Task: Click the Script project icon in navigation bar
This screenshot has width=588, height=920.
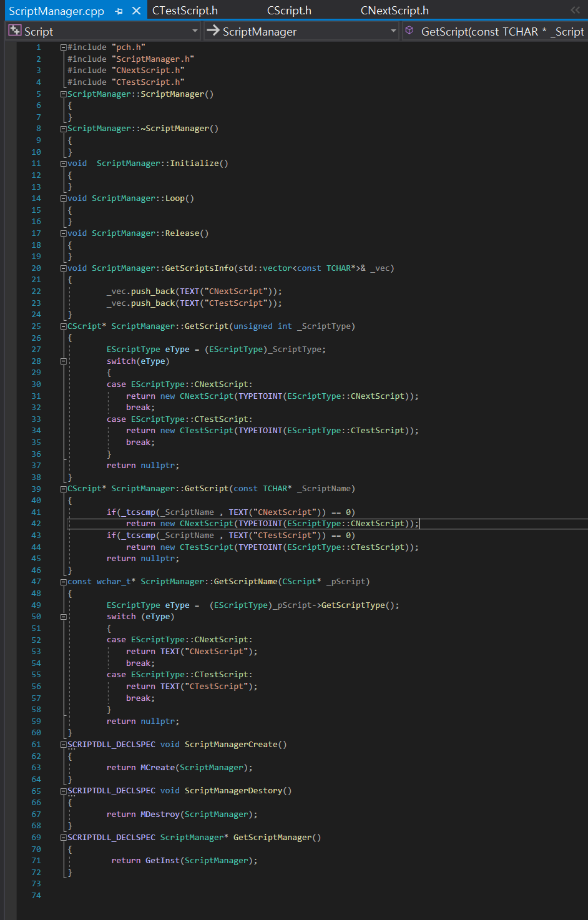Action: click(x=15, y=31)
